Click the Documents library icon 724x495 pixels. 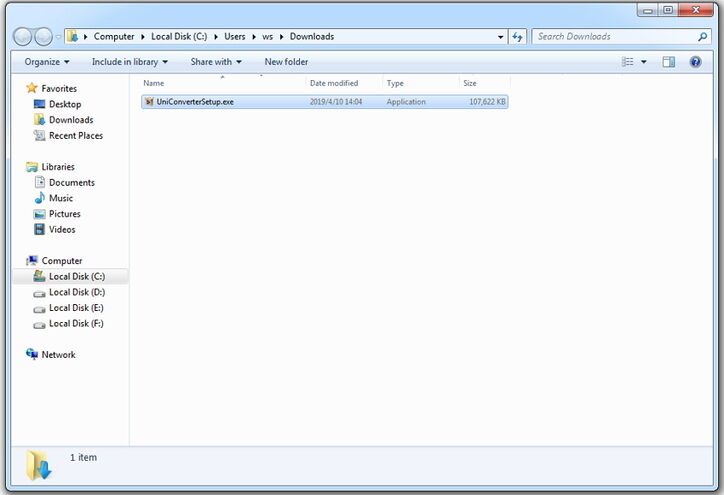click(x=40, y=182)
